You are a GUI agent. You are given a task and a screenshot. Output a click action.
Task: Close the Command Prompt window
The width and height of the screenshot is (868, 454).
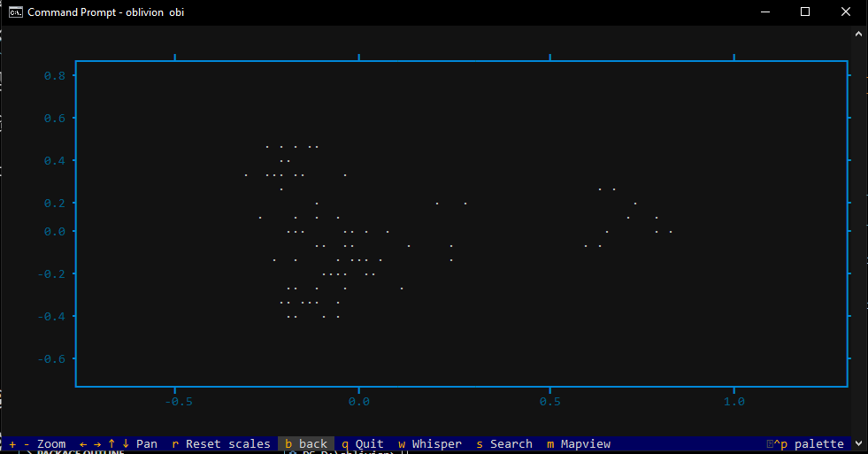[846, 12]
